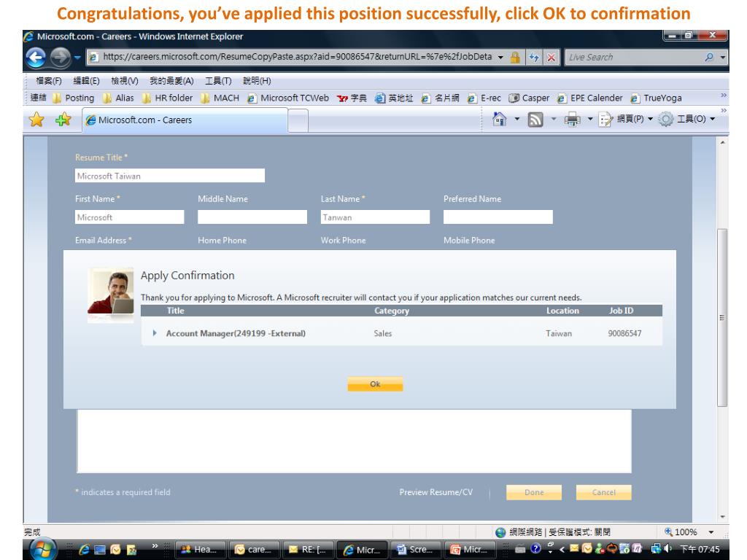Open the zoom level 100% dropdown arrow
This screenshot has width=747, height=560.
[711, 532]
